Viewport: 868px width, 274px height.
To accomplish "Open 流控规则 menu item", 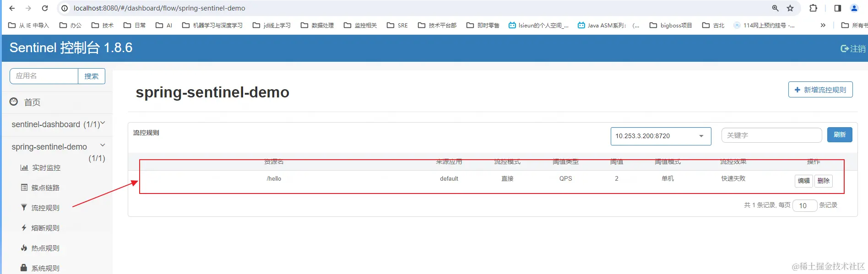I will coord(45,208).
